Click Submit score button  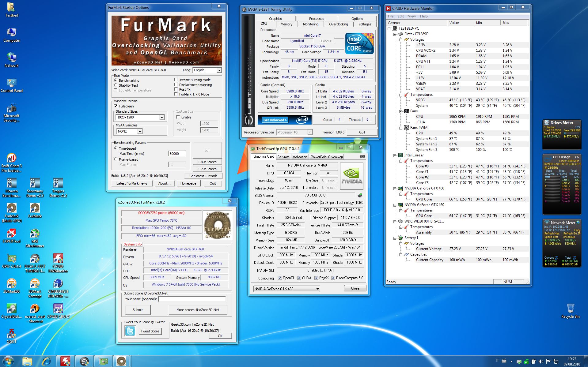click(138, 310)
